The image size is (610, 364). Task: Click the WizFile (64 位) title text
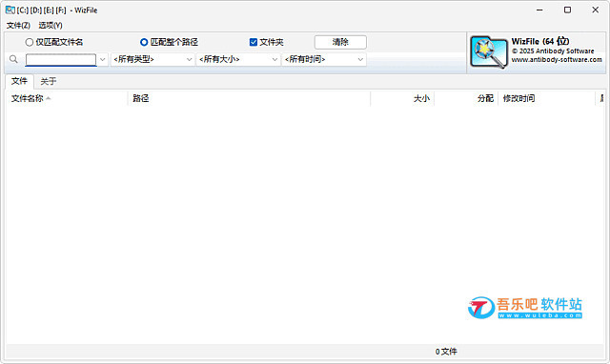(x=540, y=41)
